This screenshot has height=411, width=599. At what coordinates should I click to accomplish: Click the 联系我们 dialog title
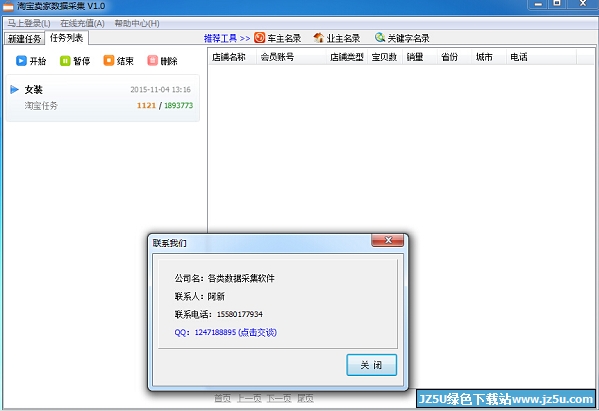(x=169, y=243)
